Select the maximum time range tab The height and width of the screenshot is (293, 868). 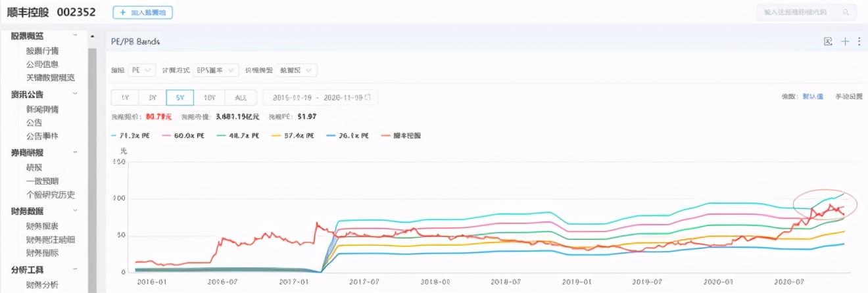241,97
